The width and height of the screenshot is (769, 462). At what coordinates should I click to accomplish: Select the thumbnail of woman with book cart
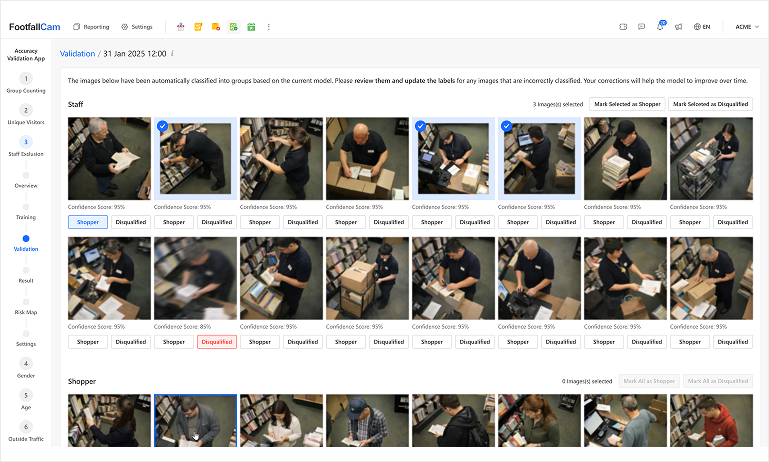711,158
